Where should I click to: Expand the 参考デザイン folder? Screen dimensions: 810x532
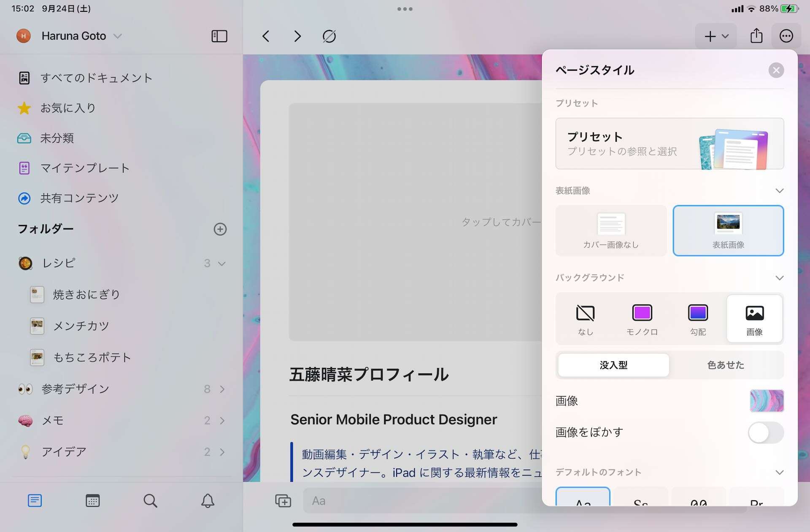(x=222, y=389)
